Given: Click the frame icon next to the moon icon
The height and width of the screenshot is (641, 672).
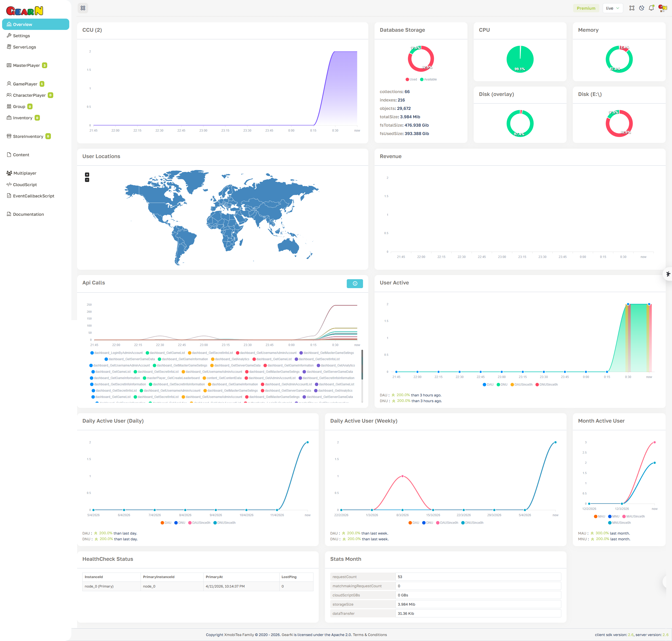Looking at the screenshot, I should pos(632,8).
